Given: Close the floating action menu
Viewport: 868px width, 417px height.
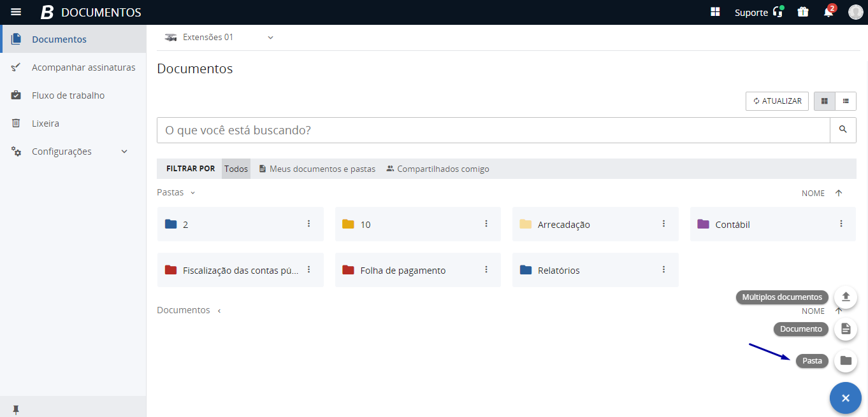Looking at the screenshot, I should tap(846, 399).
